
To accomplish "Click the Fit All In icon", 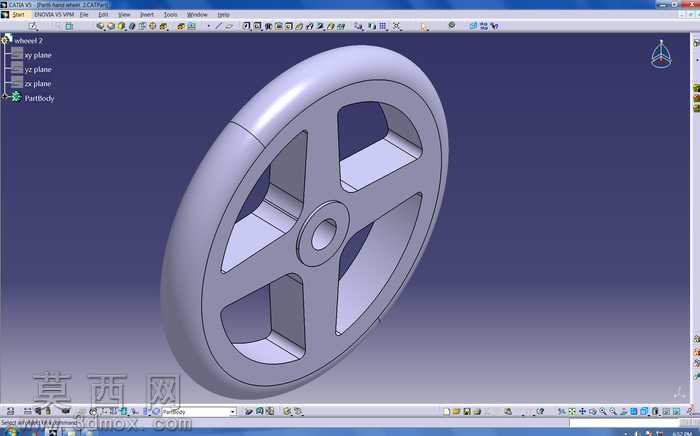I will (x=572, y=411).
